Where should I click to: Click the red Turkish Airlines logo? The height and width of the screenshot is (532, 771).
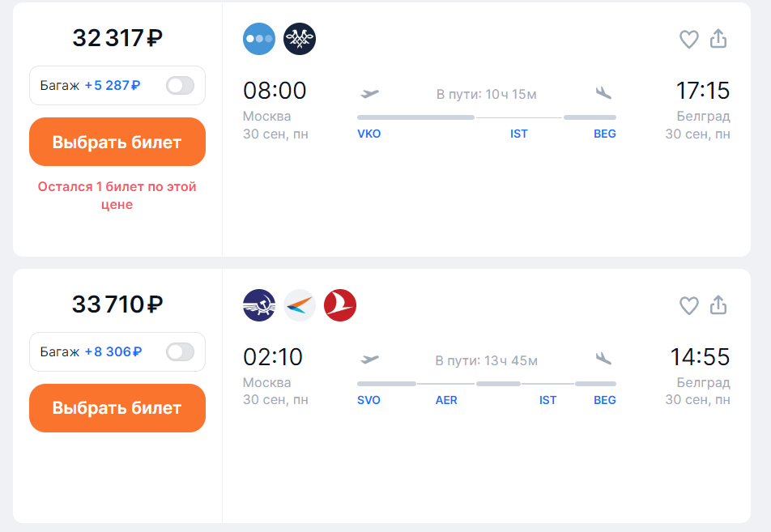(340, 305)
